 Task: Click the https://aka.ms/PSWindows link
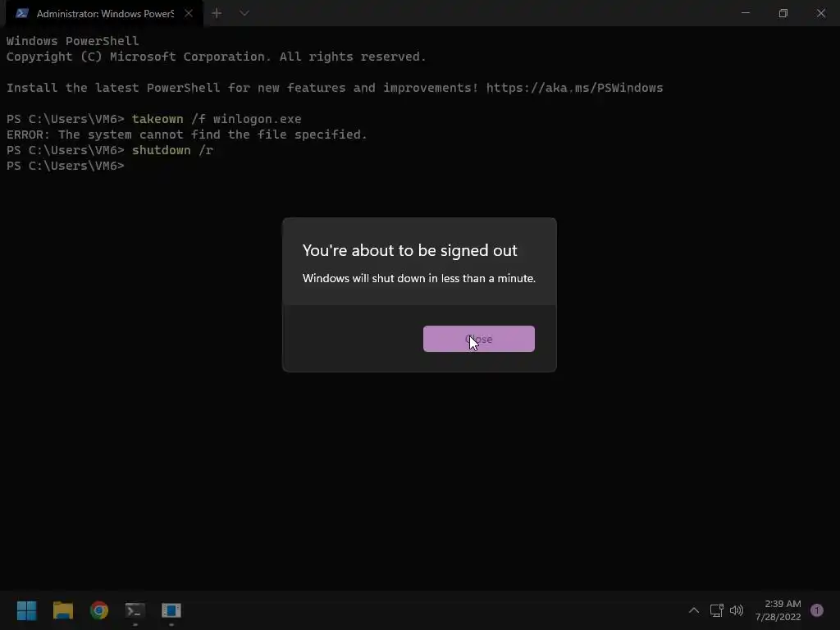574,88
